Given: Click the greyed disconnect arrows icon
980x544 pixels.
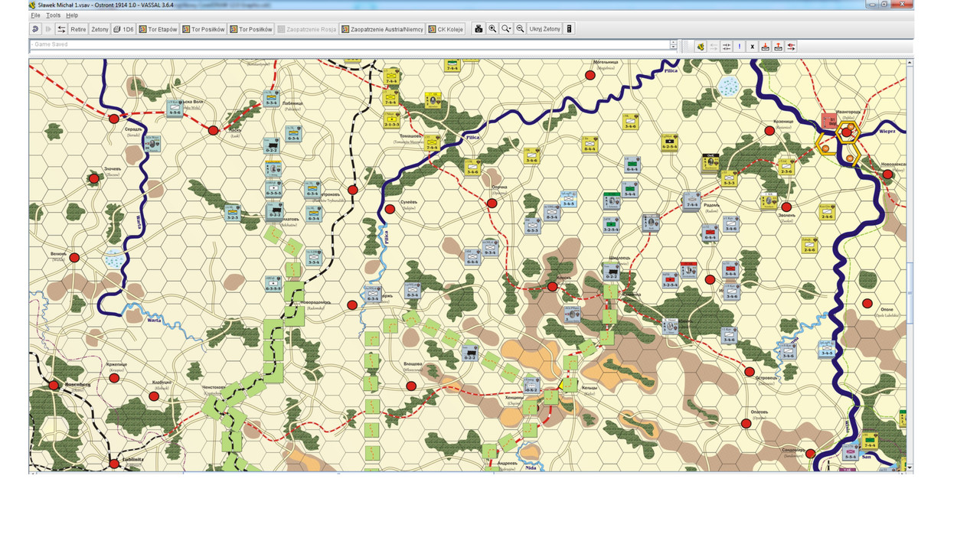Looking at the screenshot, I should pos(714,47).
